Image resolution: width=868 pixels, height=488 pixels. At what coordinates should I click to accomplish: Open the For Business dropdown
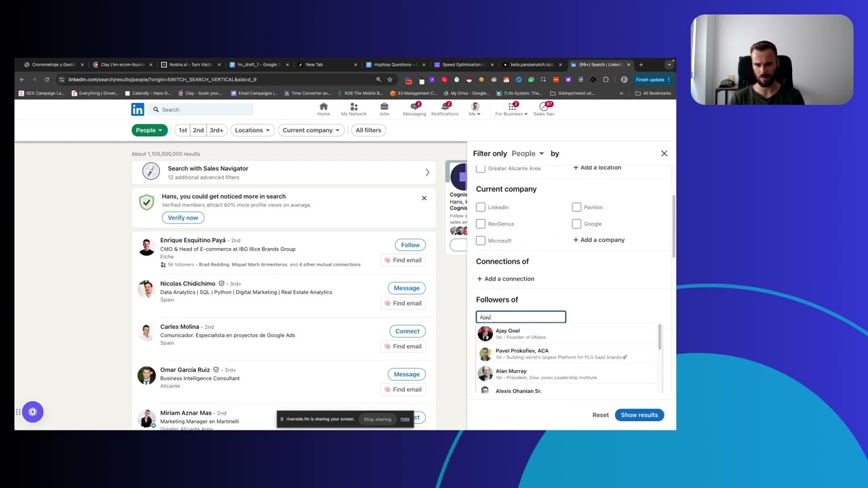[x=511, y=109]
